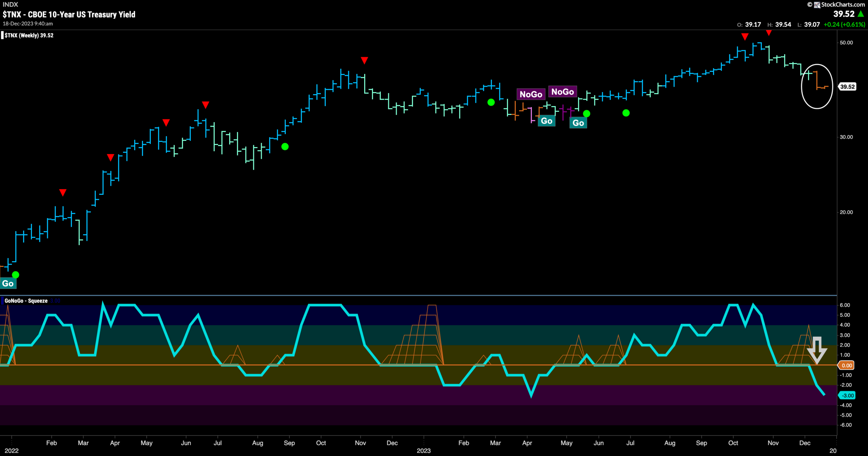Click the Oct 2023 label on time axis
868x456 pixels.
[733, 443]
